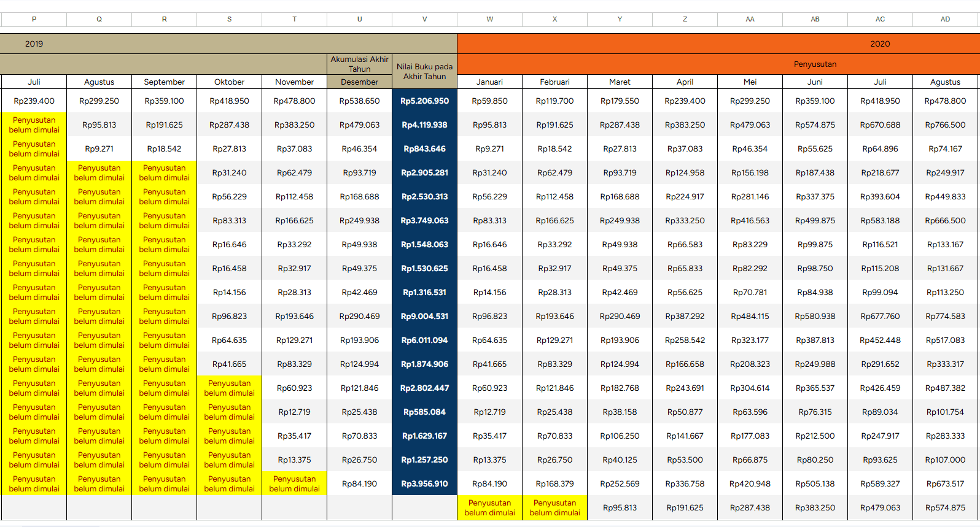
Task: Click the Mei month header
Action: [750, 82]
